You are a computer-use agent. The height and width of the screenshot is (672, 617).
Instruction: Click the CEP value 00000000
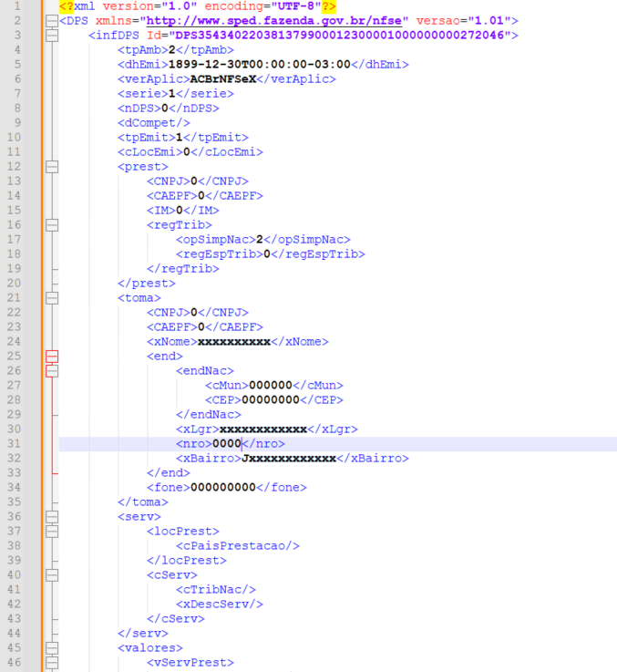tap(271, 400)
